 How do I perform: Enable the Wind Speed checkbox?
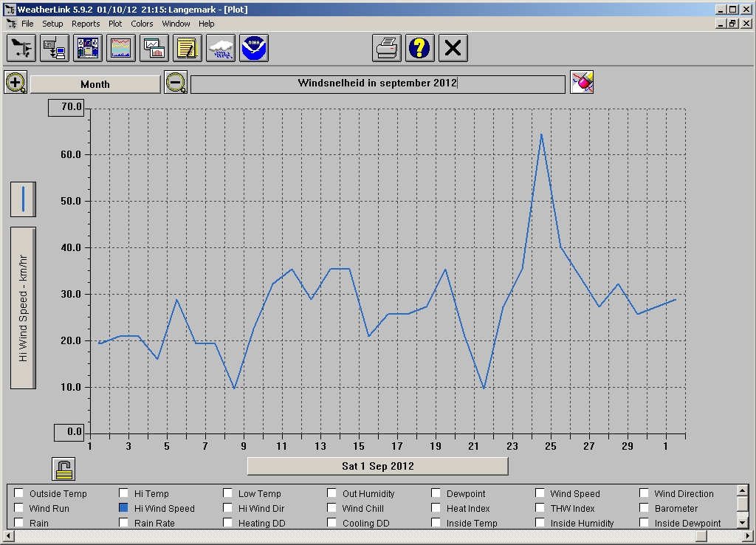pyautogui.click(x=540, y=493)
